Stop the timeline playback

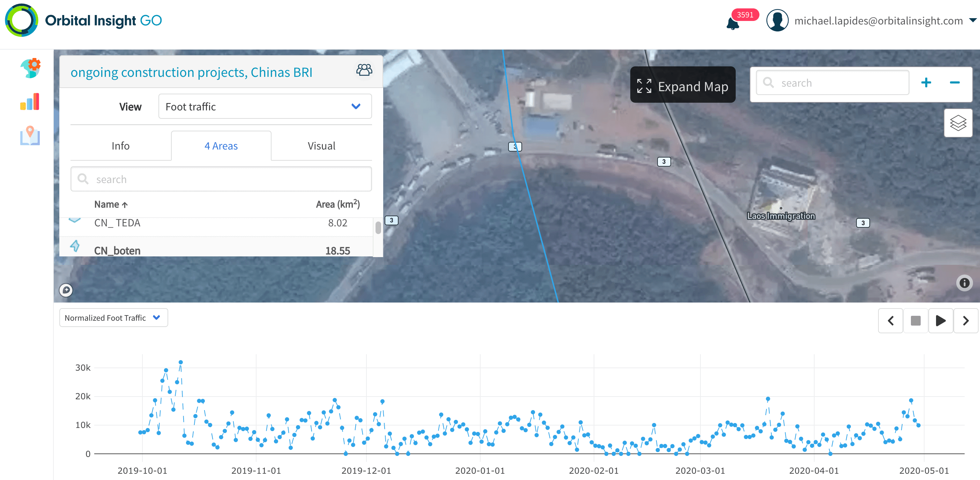pyautogui.click(x=915, y=321)
